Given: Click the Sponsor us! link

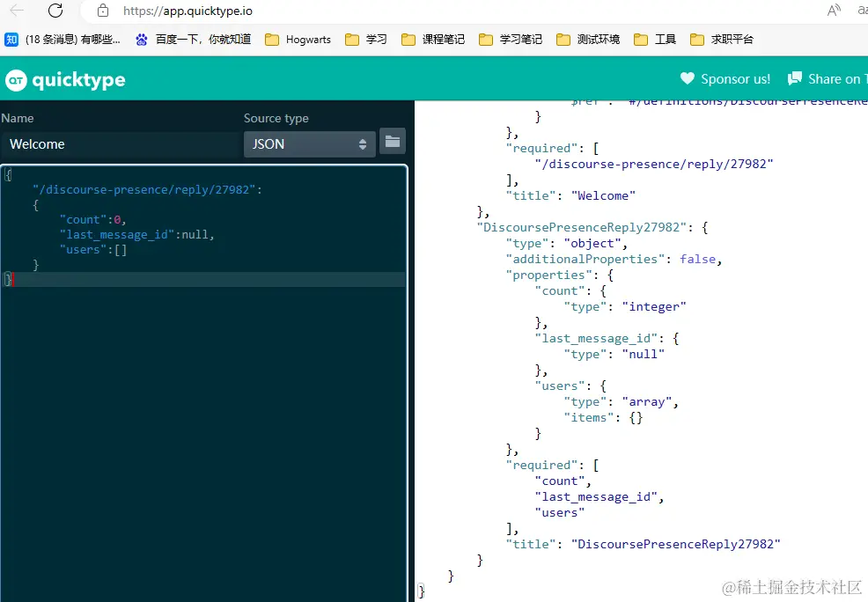Looking at the screenshot, I should tap(735, 79).
